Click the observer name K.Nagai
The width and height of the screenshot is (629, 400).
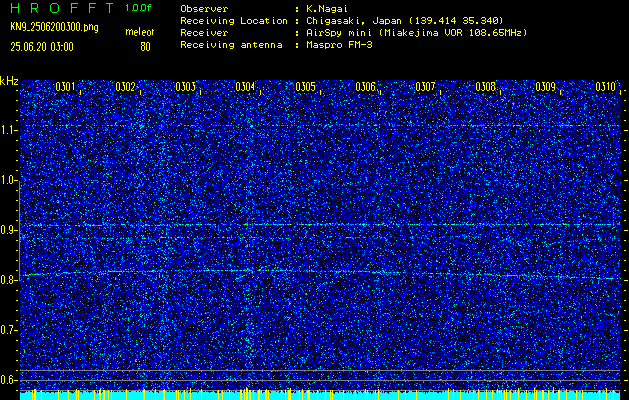pos(327,8)
